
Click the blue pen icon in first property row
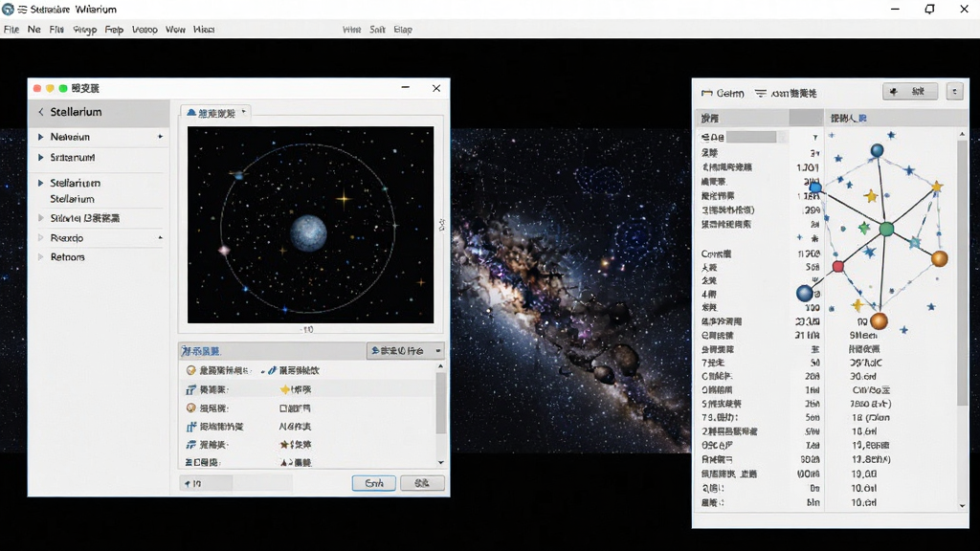click(272, 370)
